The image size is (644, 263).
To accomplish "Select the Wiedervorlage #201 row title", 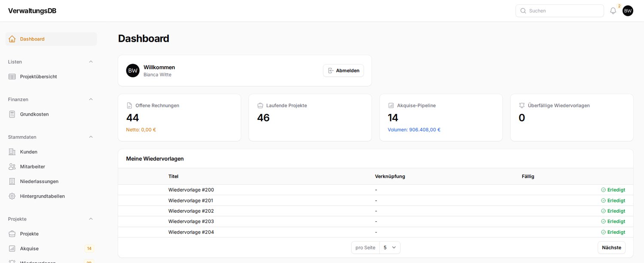I will (x=191, y=201).
